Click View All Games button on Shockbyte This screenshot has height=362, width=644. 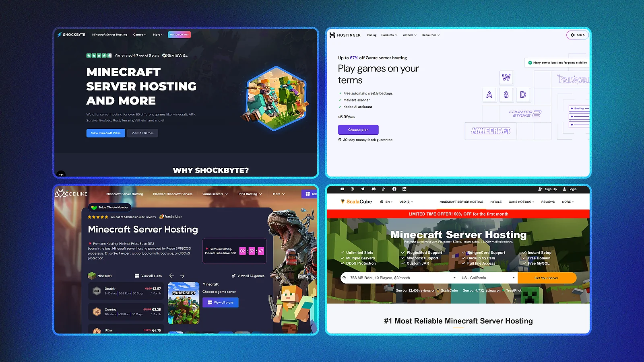(142, 133)
